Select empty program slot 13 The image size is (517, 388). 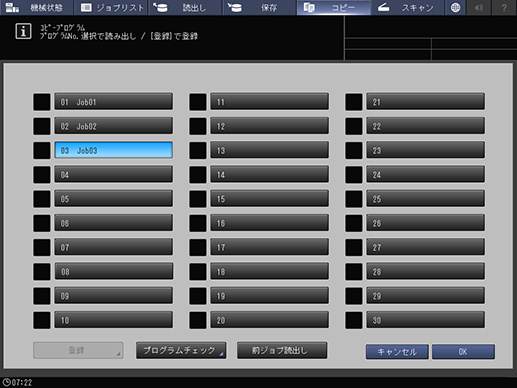pos(269,150)
